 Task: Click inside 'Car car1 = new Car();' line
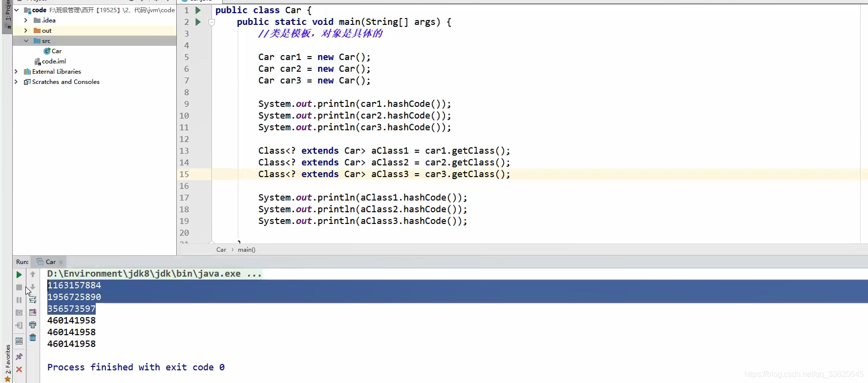coord(315,57)
